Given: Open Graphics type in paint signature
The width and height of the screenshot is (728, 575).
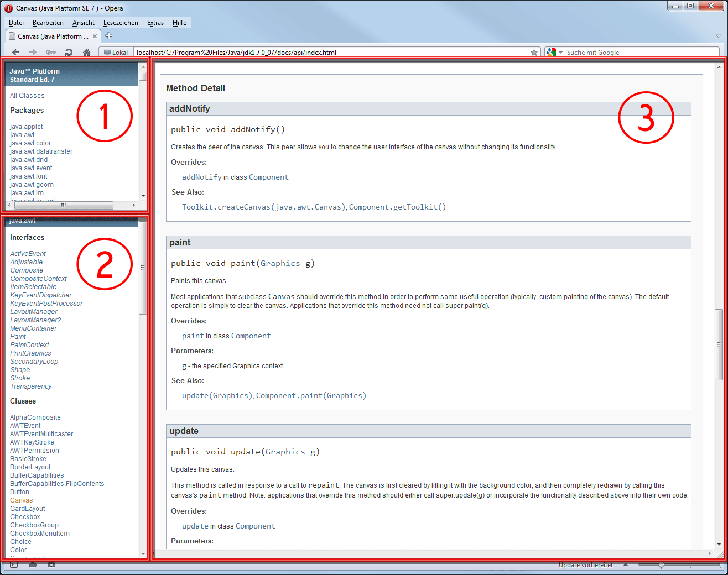Looking at the screenshot, I should tap(280, 263).
